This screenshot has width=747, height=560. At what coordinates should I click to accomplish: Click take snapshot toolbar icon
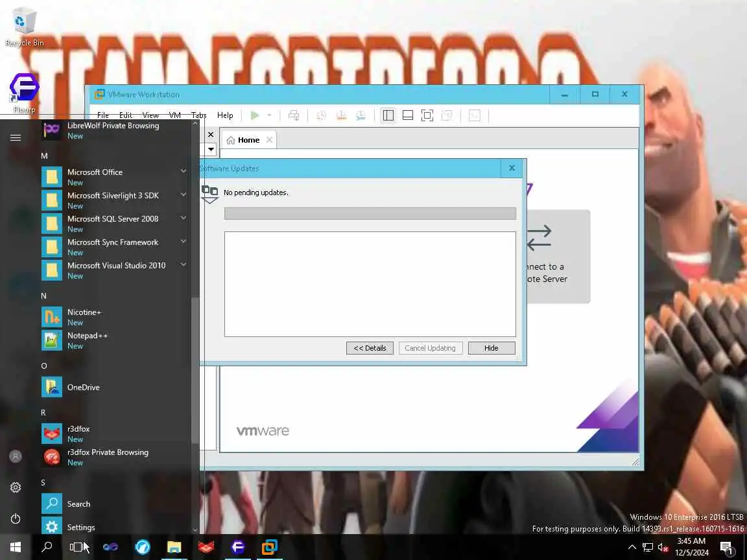pos(321,115)
